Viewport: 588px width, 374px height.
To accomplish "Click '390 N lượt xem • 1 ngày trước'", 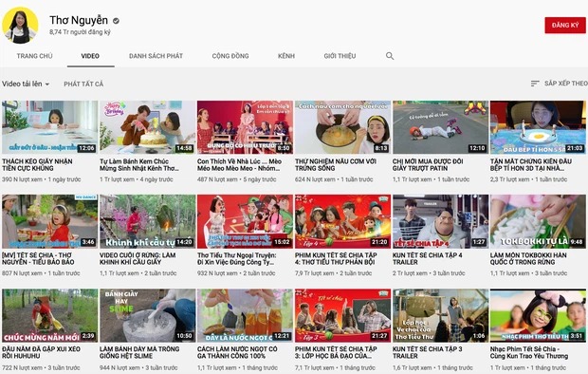I will pyautogui.click(x=41, y=179).
